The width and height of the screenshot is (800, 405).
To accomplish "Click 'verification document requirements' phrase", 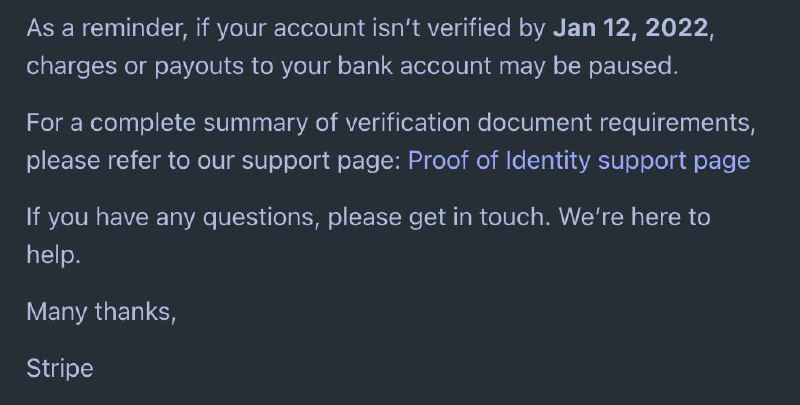I will (550, 123).
